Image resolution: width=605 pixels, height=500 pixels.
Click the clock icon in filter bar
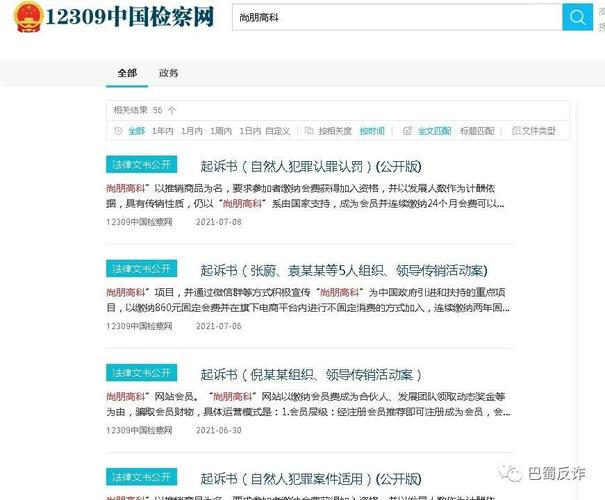tap(118, 131)
